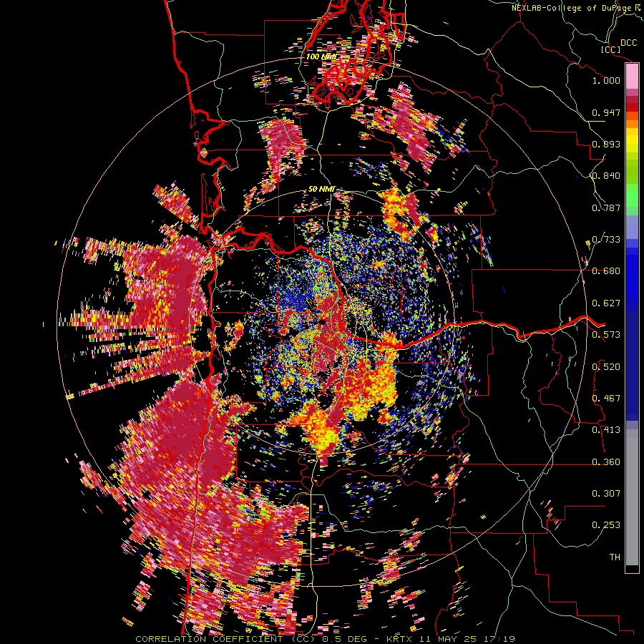This screenshot has width=644, height=644.
Task: Click the 0.5 DEG elevation text
Action: point(346,639)
